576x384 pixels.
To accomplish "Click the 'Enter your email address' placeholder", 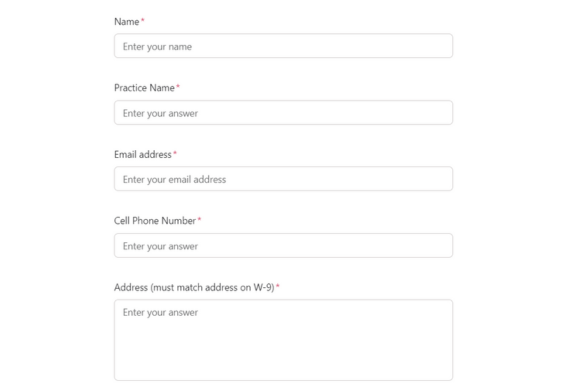I will [x=174, y=179].
